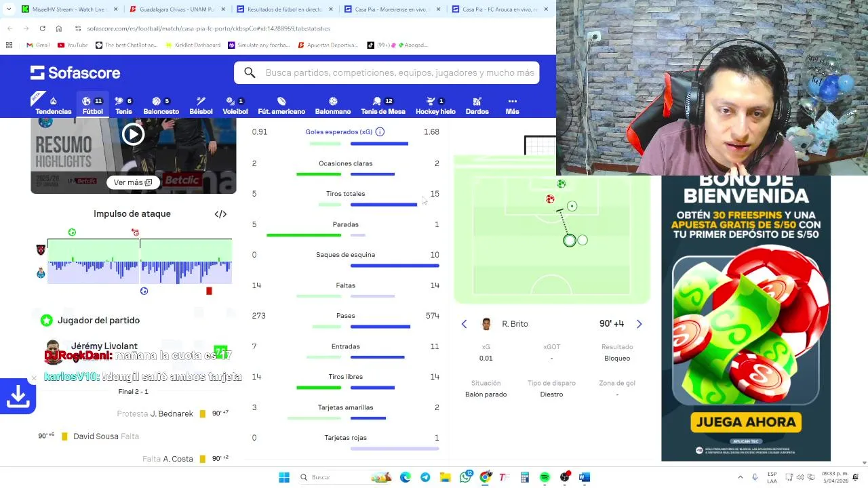
Task: Click the red card marker on momentum graph
Action: click(x=209, y=291)
